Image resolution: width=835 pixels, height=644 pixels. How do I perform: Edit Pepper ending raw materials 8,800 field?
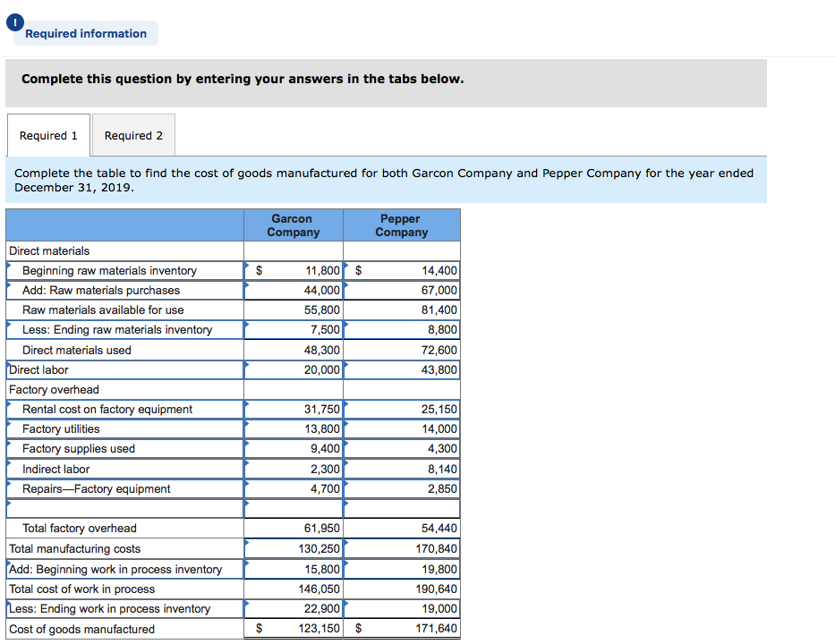pos(402,329)
